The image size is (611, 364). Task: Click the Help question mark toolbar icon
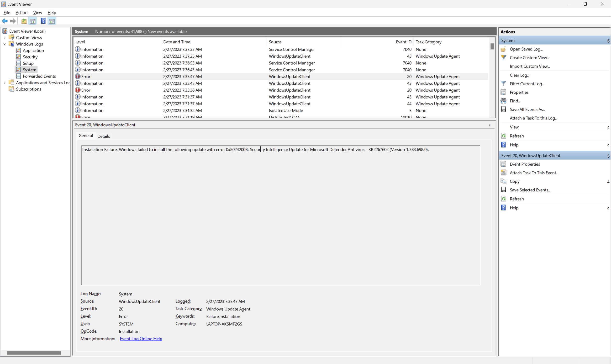[43, 21]
